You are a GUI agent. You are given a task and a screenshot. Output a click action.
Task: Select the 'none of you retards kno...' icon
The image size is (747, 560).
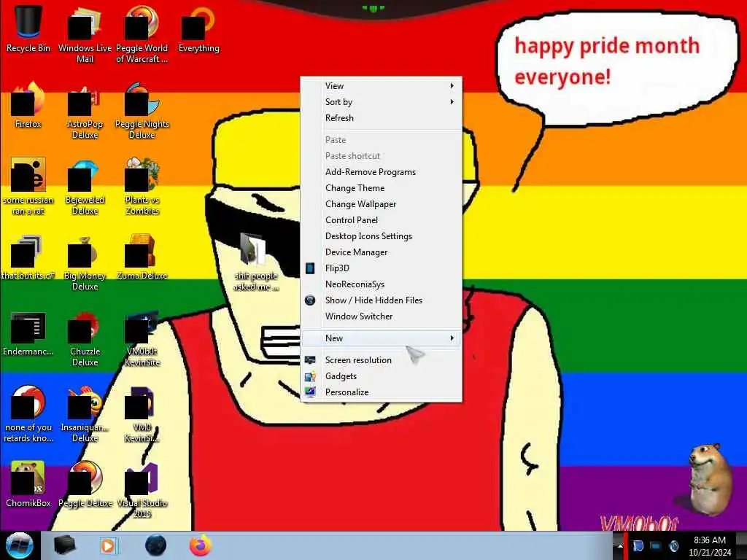[x=28, y=413]
